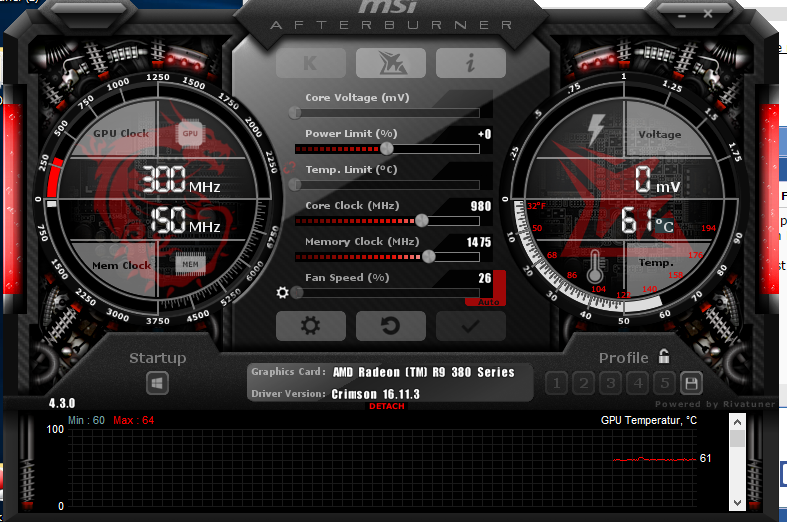Open the Kombustor K button
787x522 pixels.
click(311, 63)
